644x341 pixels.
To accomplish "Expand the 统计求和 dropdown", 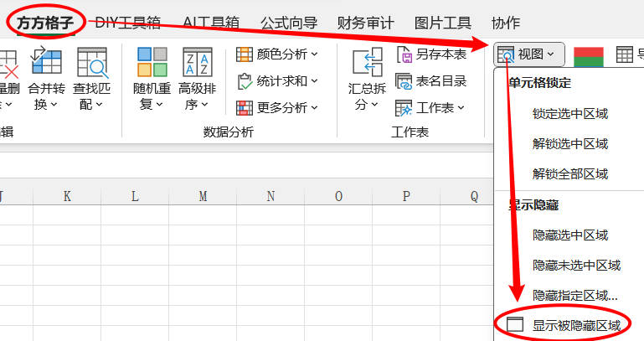I will tap(277, 81).
